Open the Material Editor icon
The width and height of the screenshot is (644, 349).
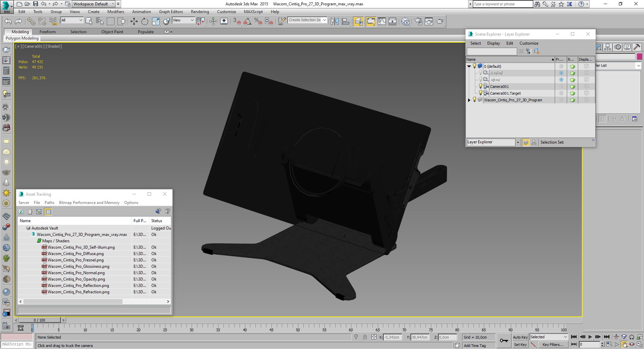click(405, 21)
